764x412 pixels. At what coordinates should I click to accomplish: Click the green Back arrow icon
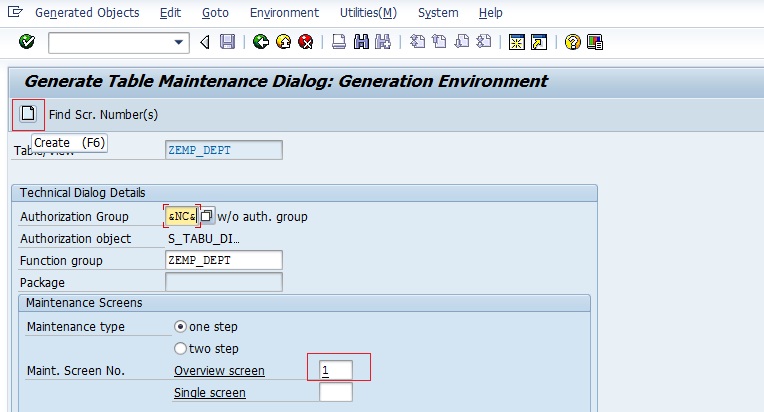point(261,42)
